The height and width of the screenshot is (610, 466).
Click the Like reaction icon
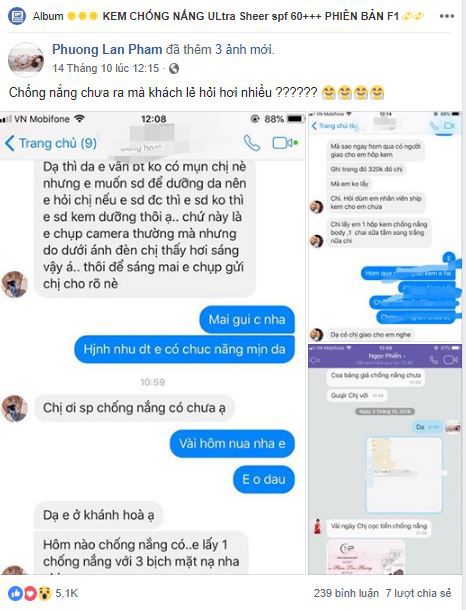pos(15,593)
